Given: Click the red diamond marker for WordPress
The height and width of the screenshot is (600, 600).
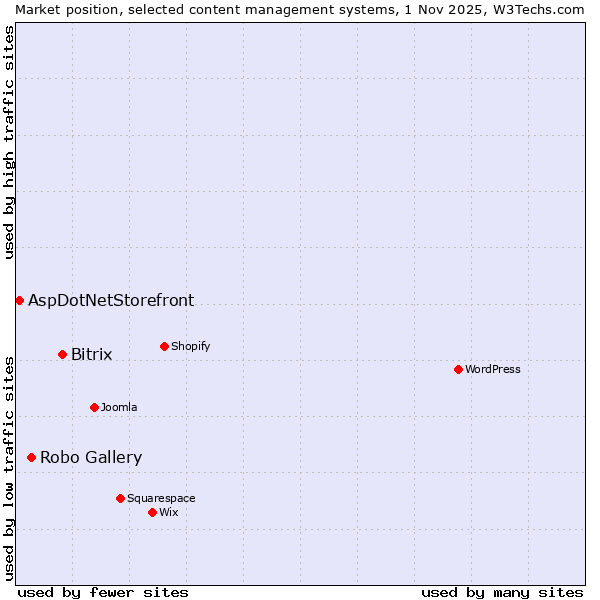Looking at the screenshot, I should pos(458,369).
